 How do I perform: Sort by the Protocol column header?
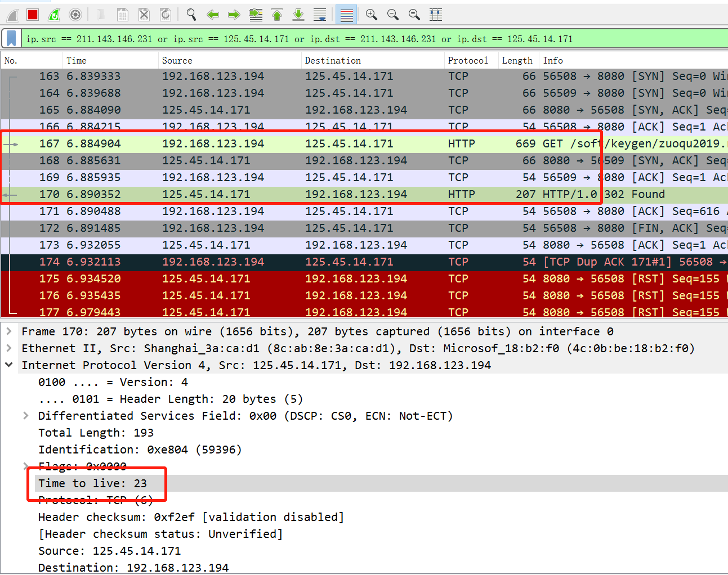coord(471,60)
